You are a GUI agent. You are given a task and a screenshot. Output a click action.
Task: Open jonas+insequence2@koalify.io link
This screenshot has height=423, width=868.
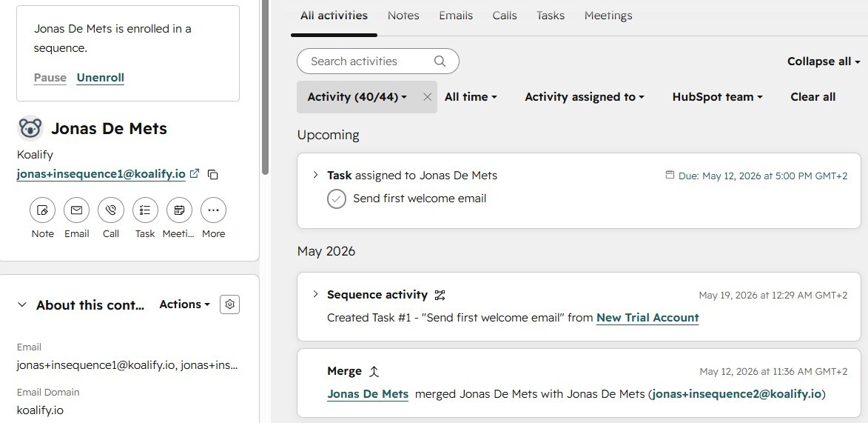(737, 394)
